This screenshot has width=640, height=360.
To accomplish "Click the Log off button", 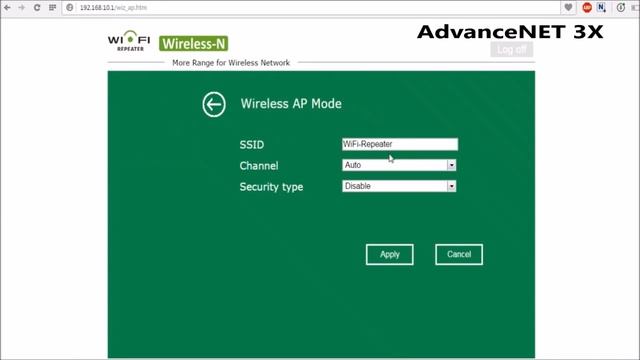I will point(511,49).
